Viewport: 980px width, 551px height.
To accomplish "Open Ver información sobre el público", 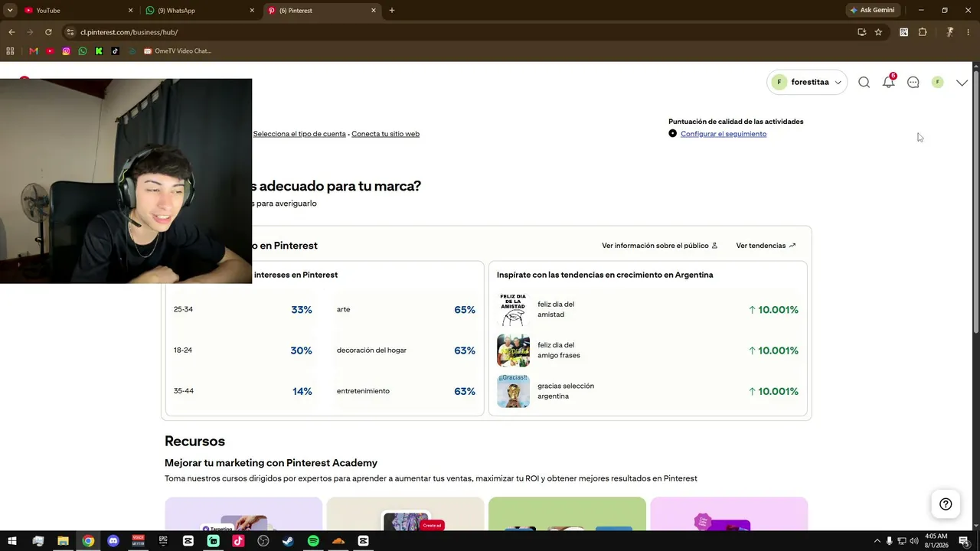I will click(x=659, y=246).
